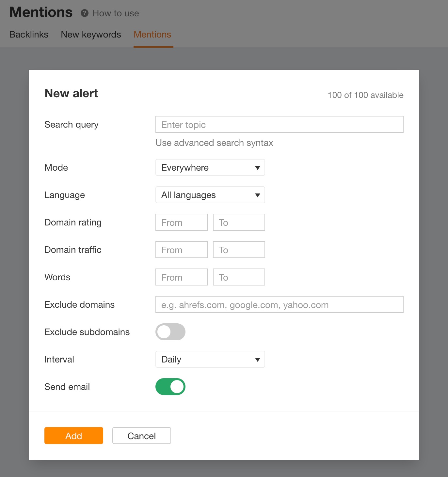
Task: Click the Domain rating From field
Action: click(181, 222)
